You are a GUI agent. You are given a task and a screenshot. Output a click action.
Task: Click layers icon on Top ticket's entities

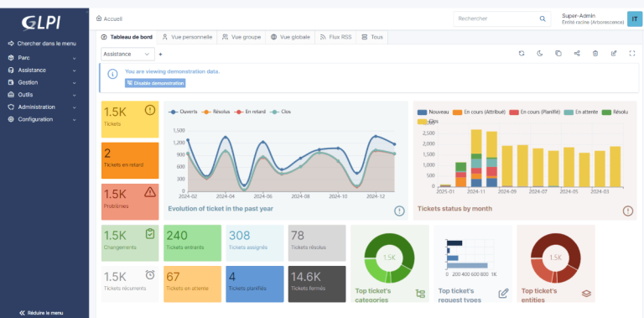pyautogui.click(x=586, y=294)
